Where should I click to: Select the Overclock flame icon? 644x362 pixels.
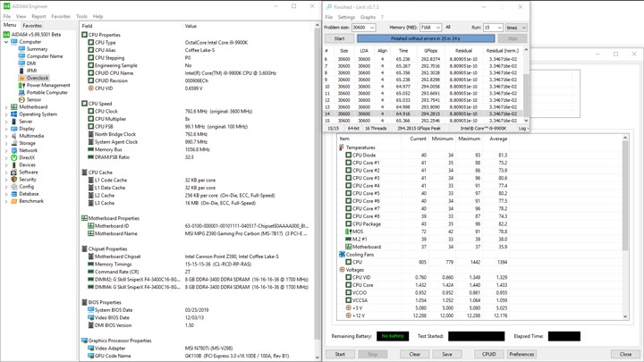(x=21, y=78)
